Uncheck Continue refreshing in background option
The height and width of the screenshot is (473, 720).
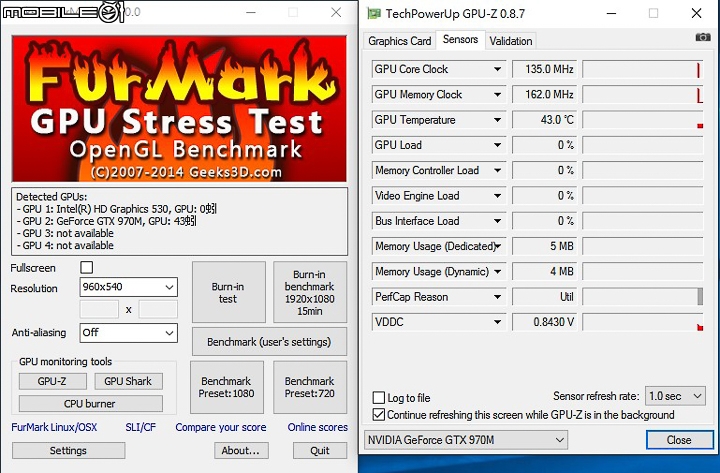379,415
